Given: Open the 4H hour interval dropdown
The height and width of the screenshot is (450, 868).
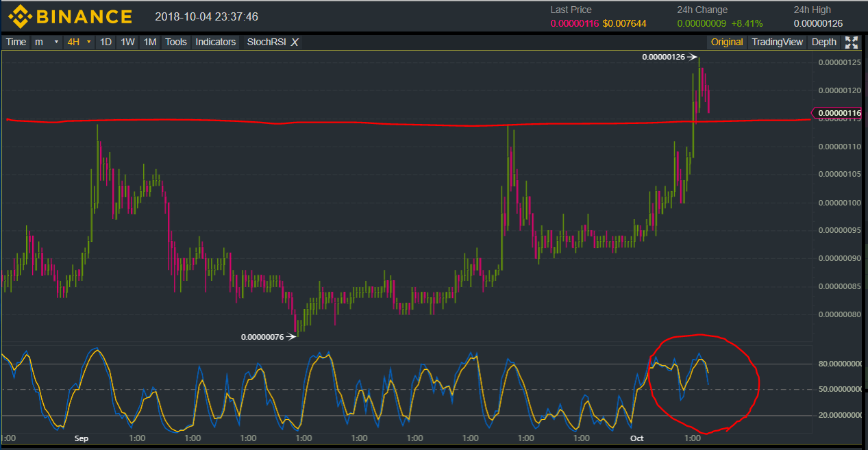Looking at the screenshot, I should (x=77, y=42).
